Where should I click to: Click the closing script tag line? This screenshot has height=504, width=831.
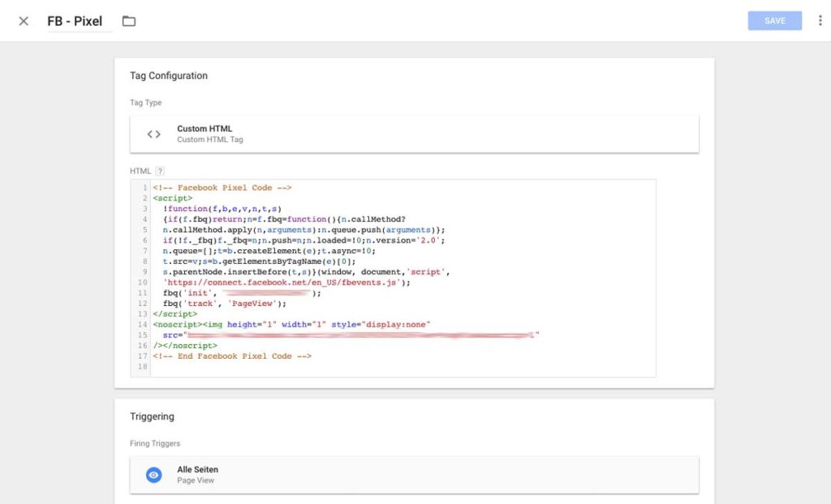175,314
